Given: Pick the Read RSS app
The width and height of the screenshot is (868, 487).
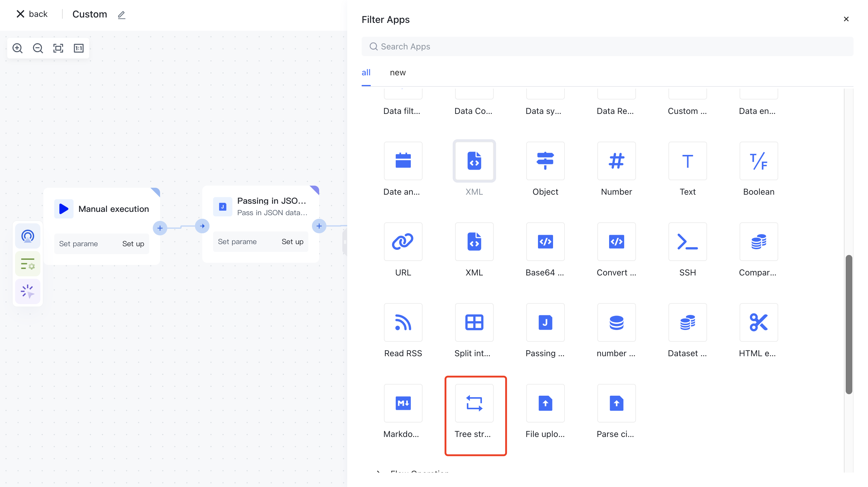Looking at the screenshot, I should (403, 322).
